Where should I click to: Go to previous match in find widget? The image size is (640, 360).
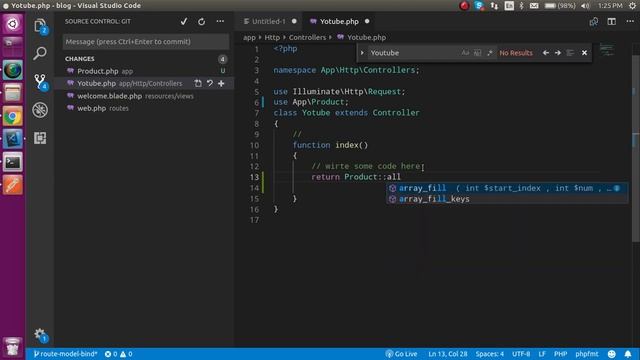[x=546, y=53]
